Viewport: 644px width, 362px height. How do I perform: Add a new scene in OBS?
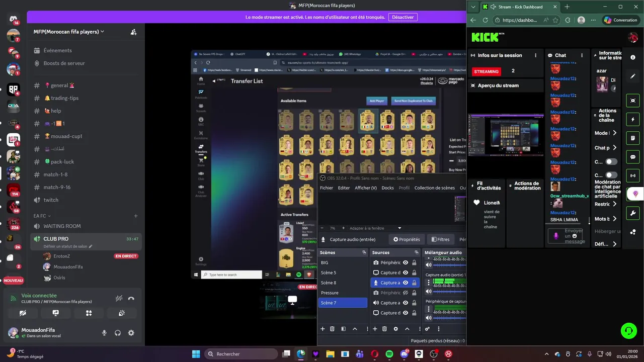coord(323,329)
